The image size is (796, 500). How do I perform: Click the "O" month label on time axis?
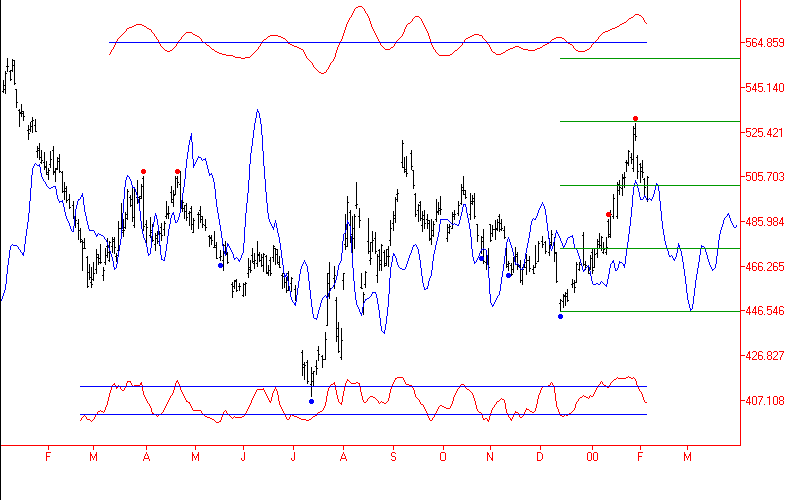coord(441,457)
